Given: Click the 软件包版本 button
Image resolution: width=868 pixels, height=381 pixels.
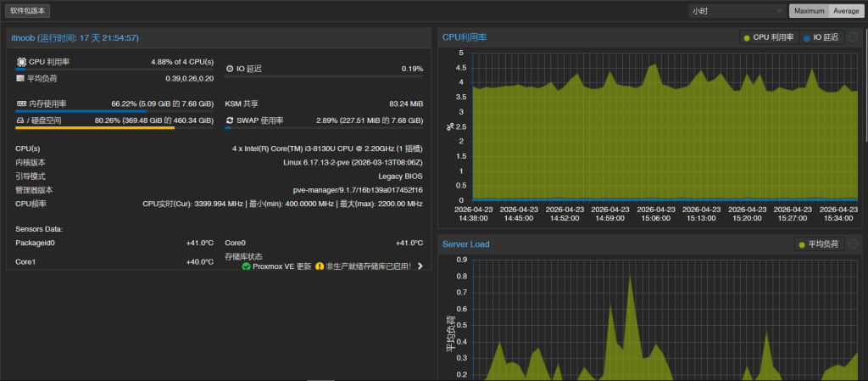Looking at the screenshot, I should click(x=30, y=11).
